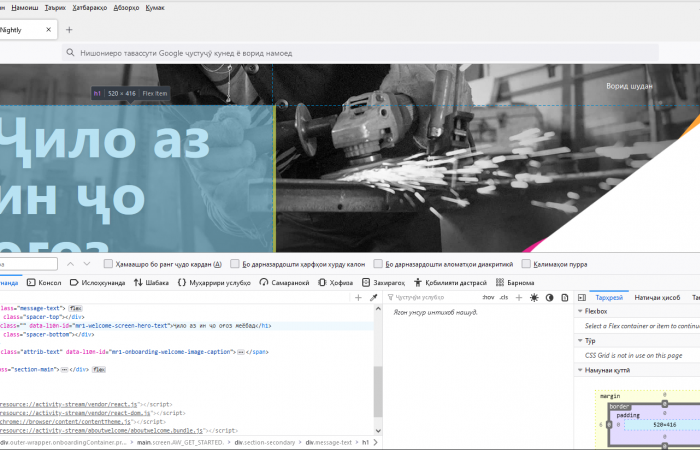This screenshot has height=450, width=700.
Task: Open the Захирагоҳ storage tab
Action: click(x=383, y=283)
